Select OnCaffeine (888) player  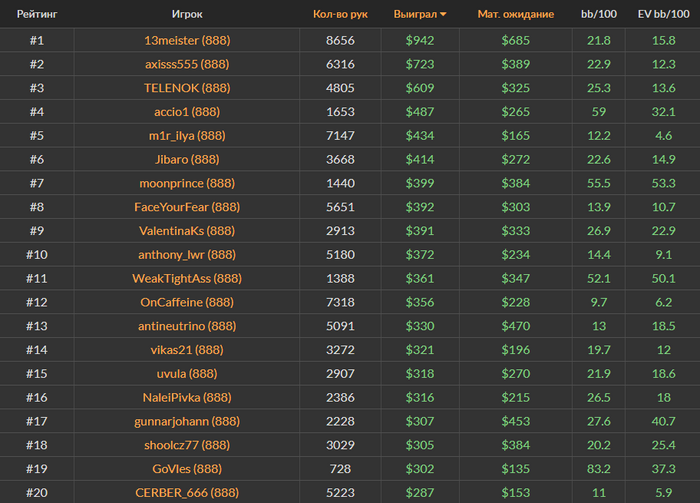click(186, 302)
